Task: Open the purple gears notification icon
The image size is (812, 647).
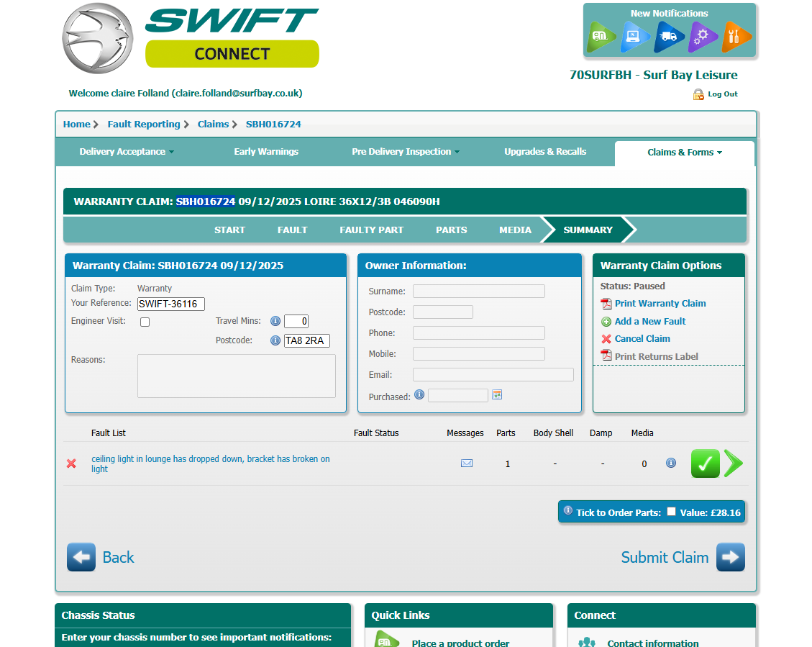Action: (703, 37)
